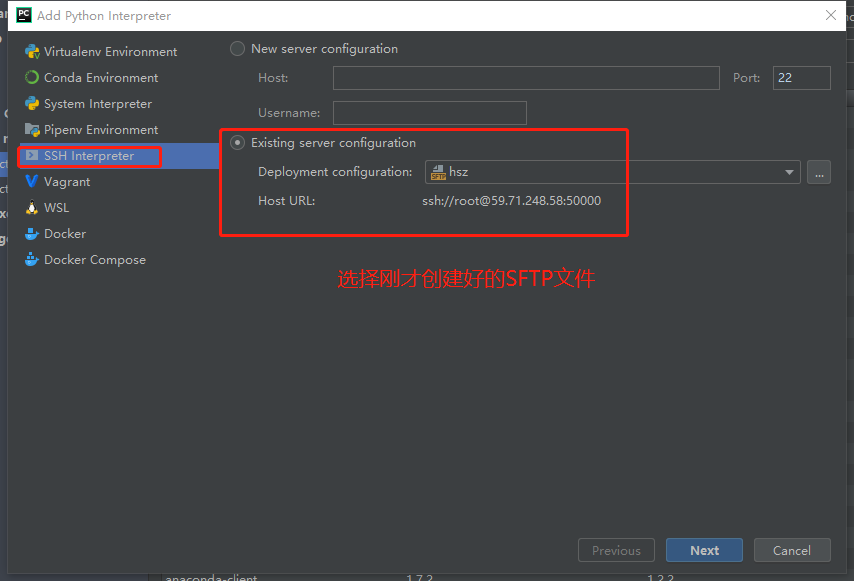
Task: Click the ellipsis browse button for deployment
Action: click(819, 172)
